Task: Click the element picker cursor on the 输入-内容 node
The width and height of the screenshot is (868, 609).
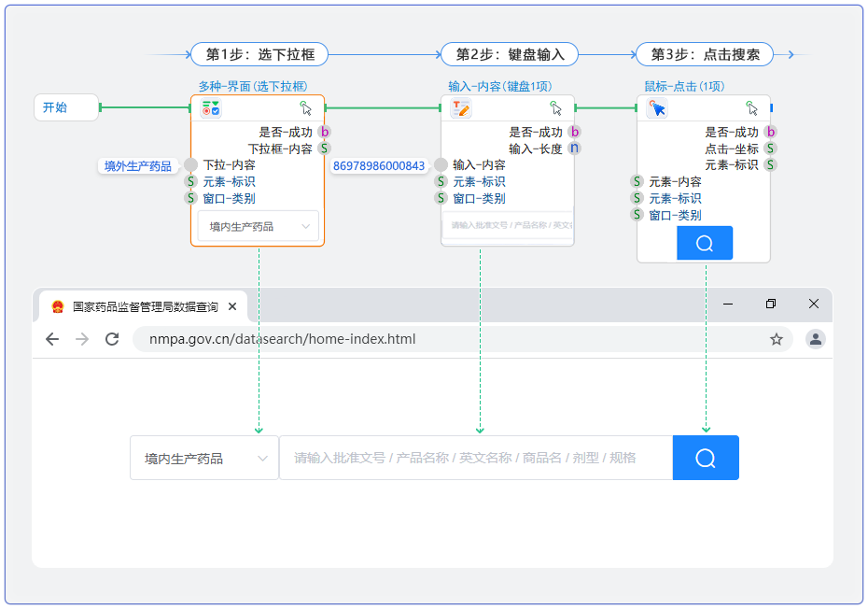Action: tap(556, 108)
